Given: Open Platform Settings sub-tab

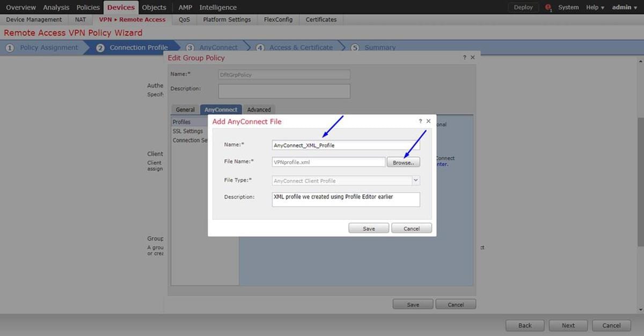Looking at the screenshot, I should coord(227,19).
